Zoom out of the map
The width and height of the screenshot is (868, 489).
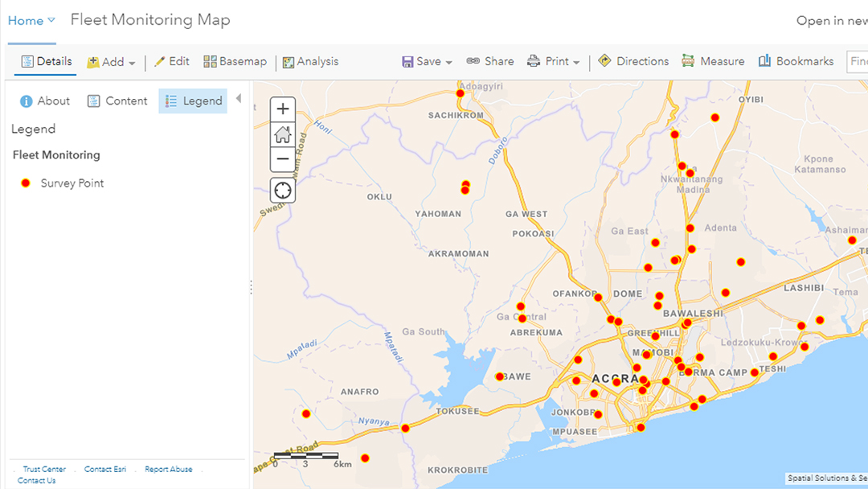(x=283, y=159)
